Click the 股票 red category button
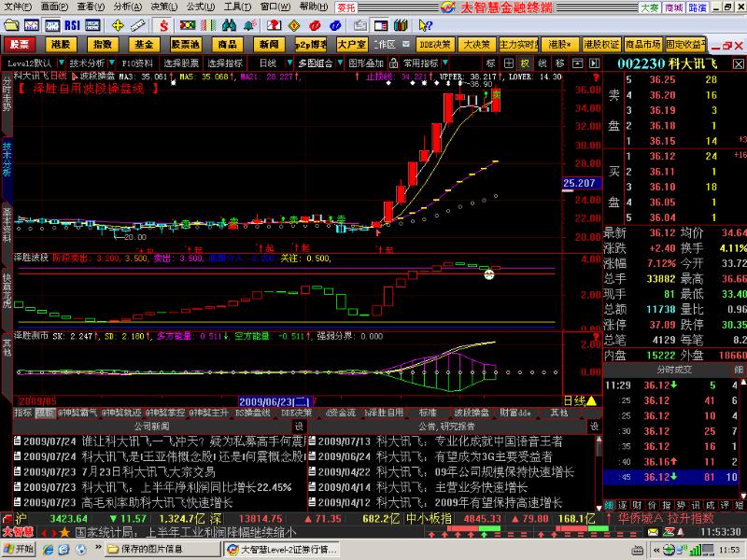This screenshot has height=560, width=747. (20, 44)
